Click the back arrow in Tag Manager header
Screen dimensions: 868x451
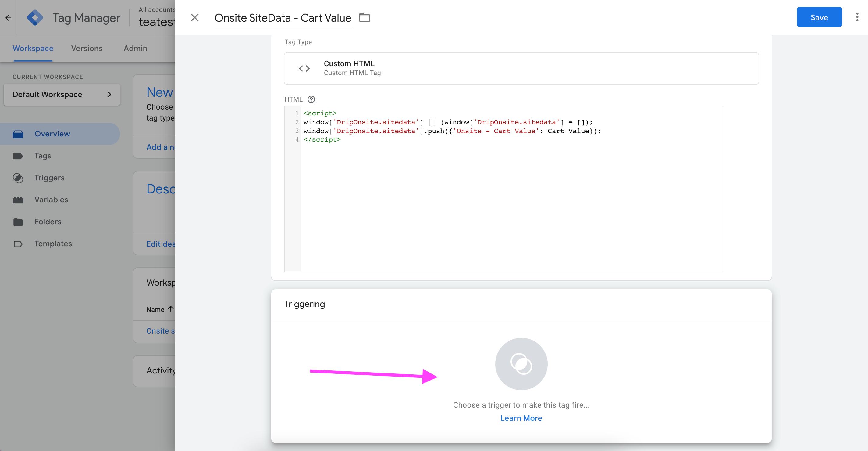(9, 17)
